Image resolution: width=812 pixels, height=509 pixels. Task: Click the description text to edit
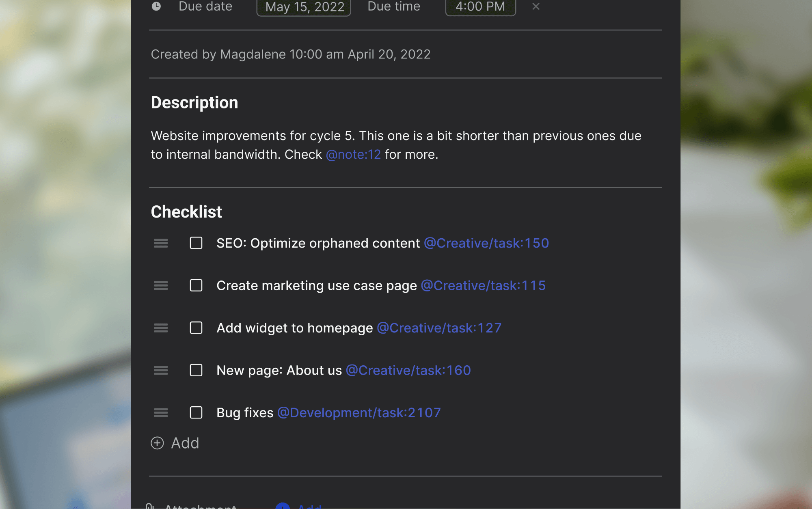click(396, 136)
